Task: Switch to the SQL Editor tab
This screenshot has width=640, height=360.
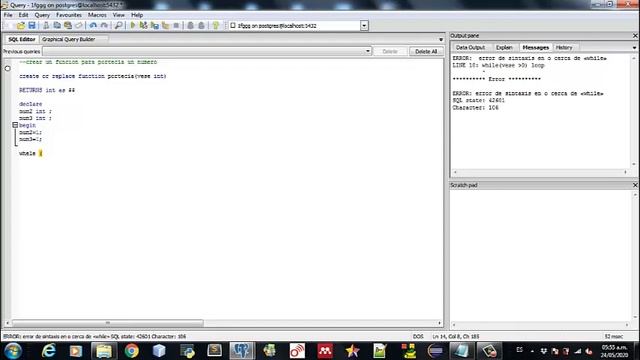Action: coord(22,39)
